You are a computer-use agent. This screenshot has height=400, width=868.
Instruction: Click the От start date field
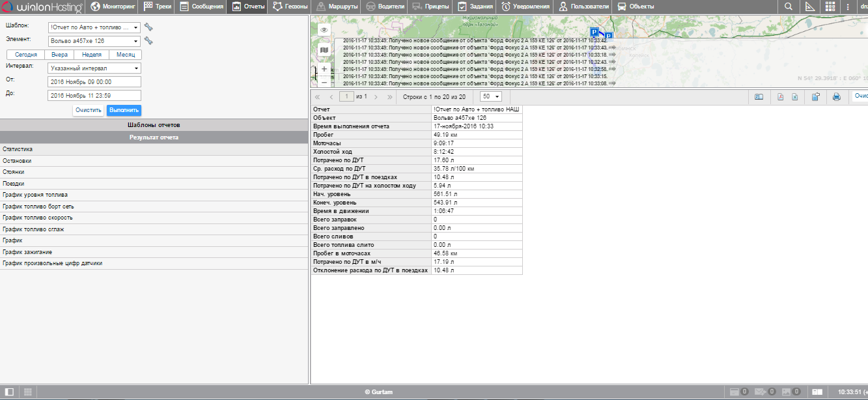pos(94,81)
